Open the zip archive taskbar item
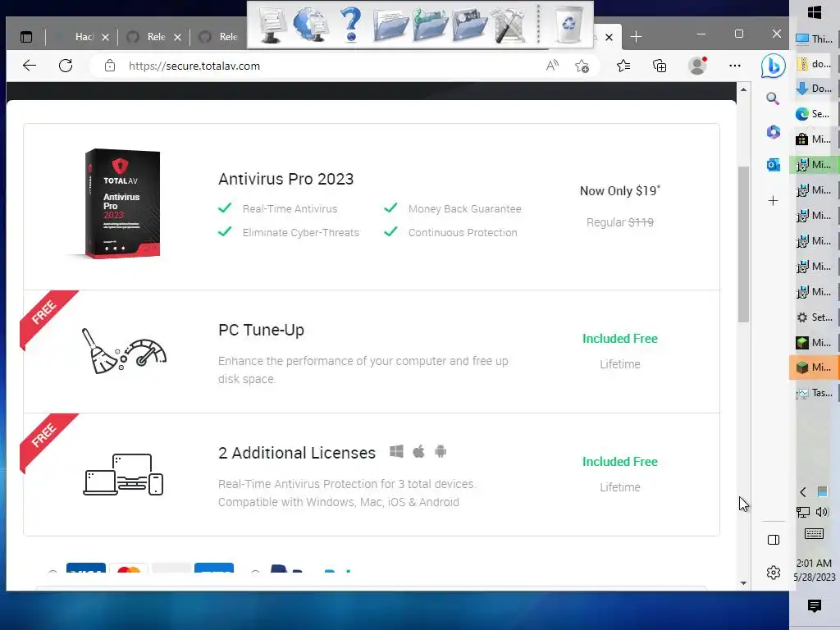The width and height of the screenshot is (840, 630). point(815,64)
